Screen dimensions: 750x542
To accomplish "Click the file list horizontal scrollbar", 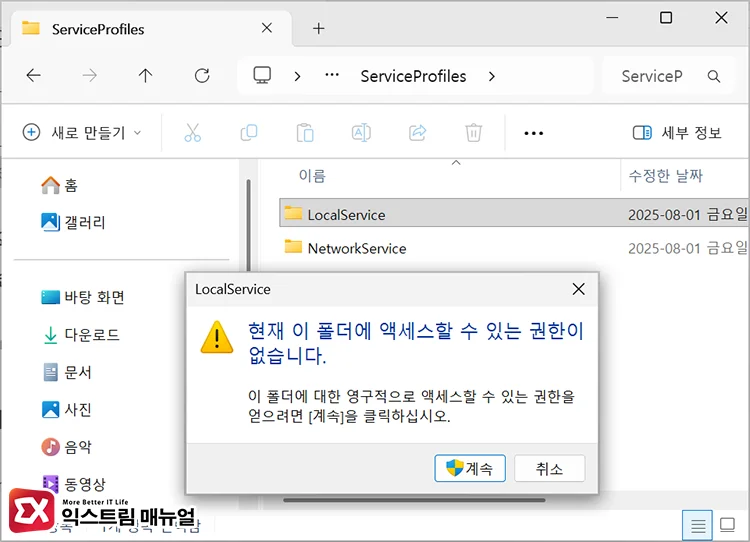I will pos(414,500).
